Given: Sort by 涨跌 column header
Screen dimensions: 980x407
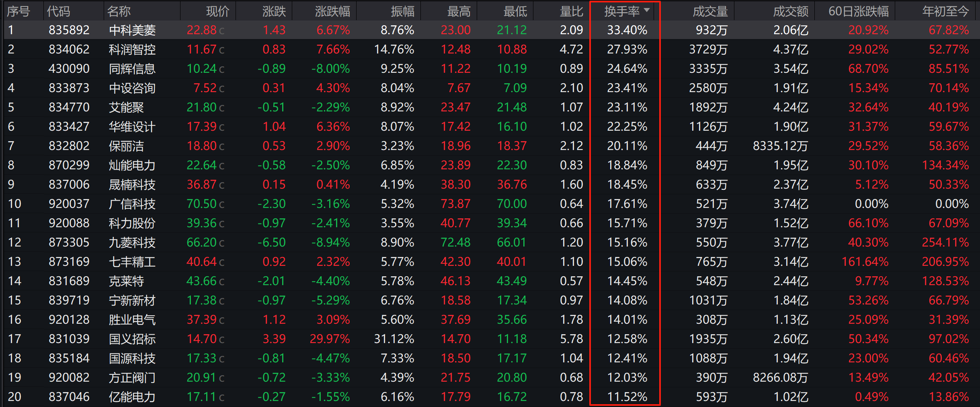Looking at the screenshot, I should (274, 11).
